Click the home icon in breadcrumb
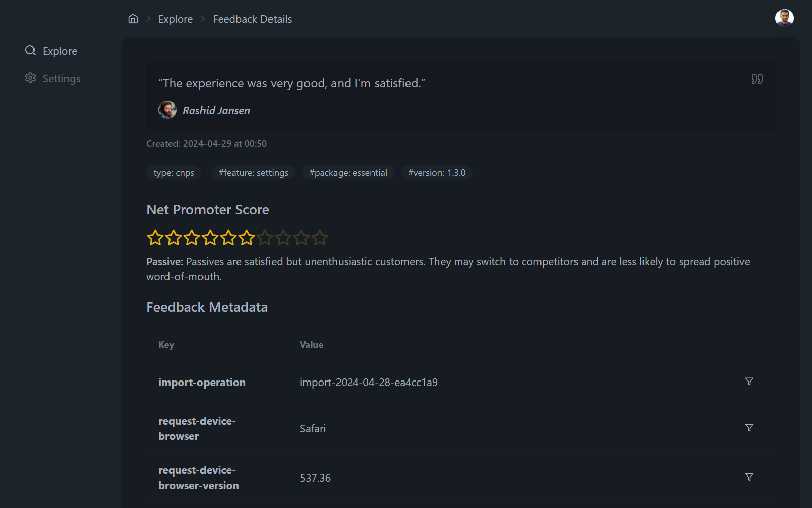 (x=133, y=19)
